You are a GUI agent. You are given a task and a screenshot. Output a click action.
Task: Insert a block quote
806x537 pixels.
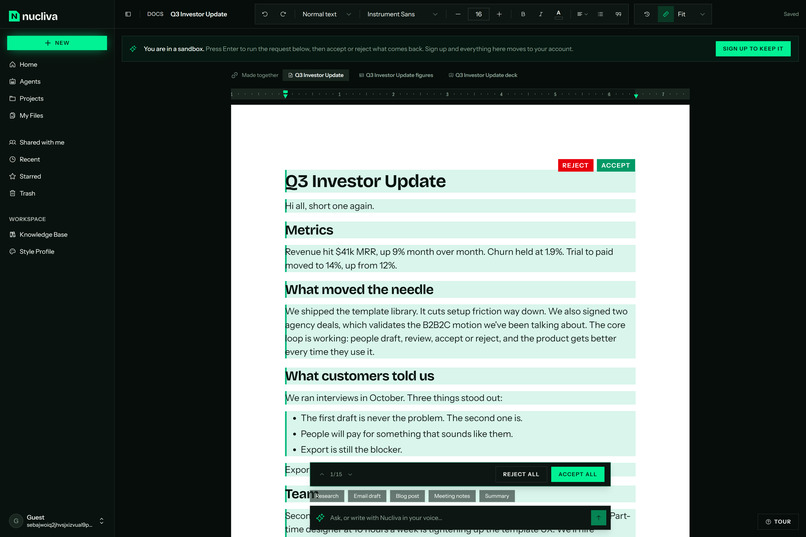click(618, 14)
